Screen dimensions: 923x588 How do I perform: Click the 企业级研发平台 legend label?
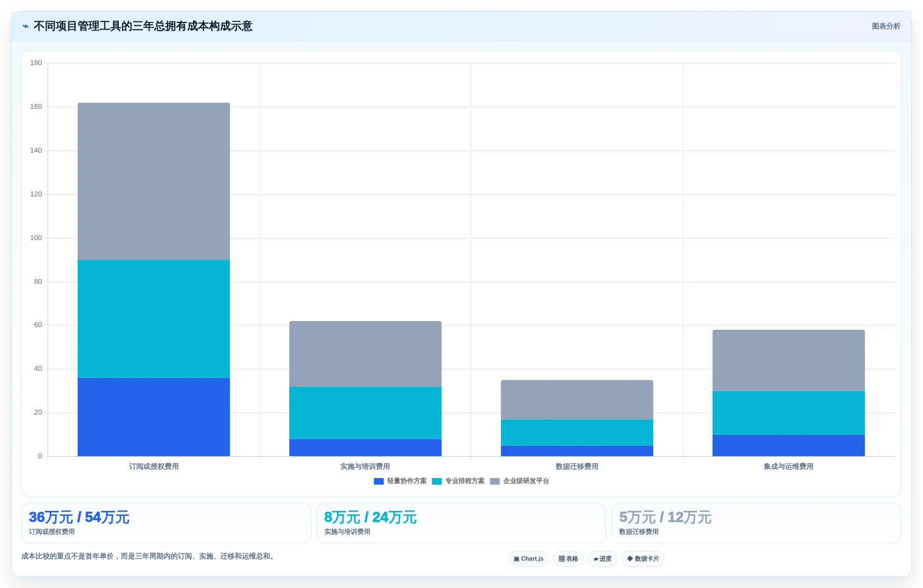pos(526,481)
